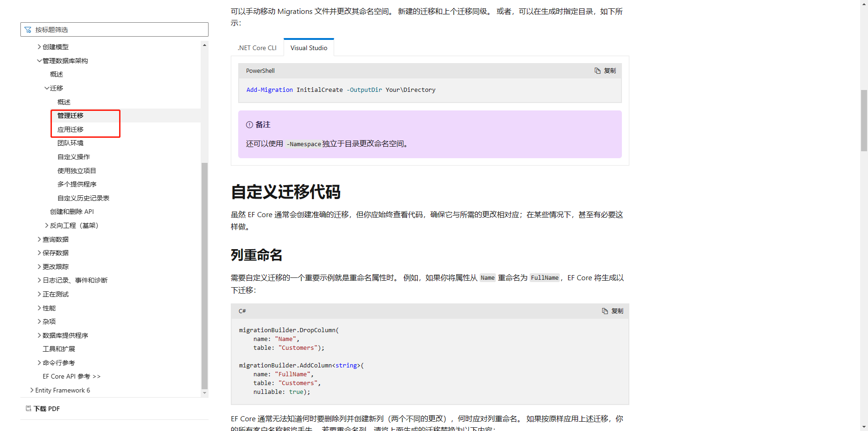Open the 使用独立项目 page
868x431 pixels.
point(77,171)
